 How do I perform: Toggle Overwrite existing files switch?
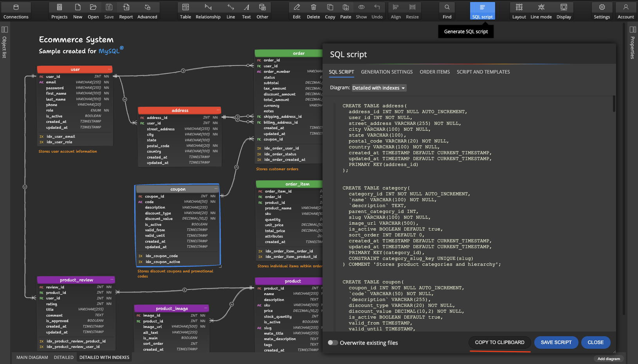point(333,343)
